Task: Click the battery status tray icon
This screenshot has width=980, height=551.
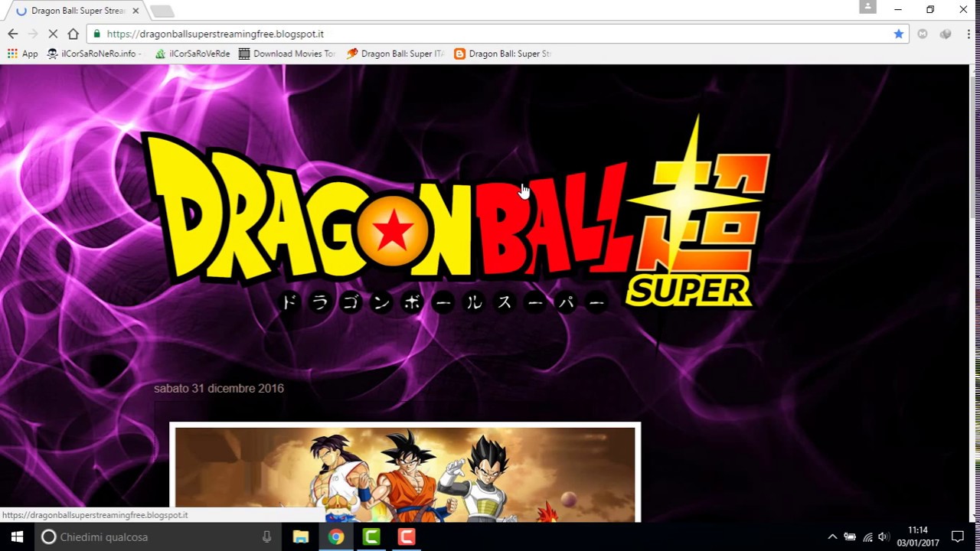Action: pyautogui.click(x=850, y=536)
